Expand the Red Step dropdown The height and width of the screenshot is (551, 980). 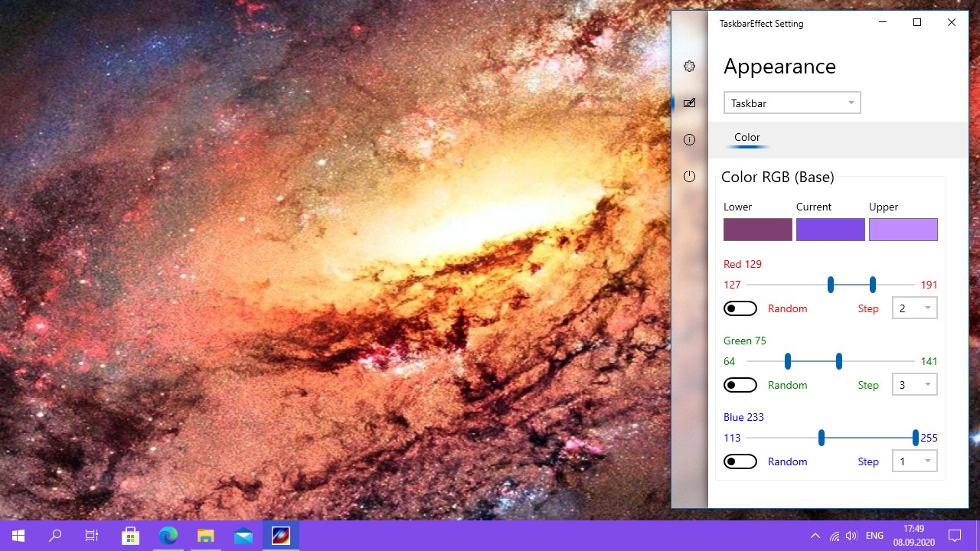915,308
